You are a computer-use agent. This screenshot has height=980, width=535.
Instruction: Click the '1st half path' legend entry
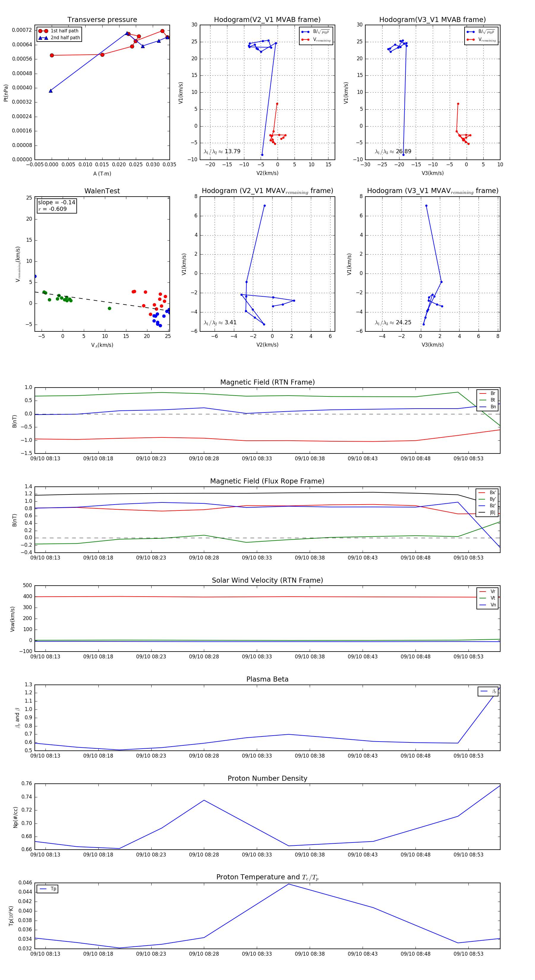59,31
